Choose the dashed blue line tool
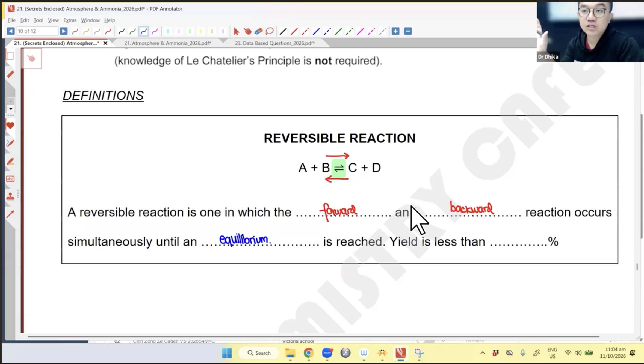 (x=327, y=31)
